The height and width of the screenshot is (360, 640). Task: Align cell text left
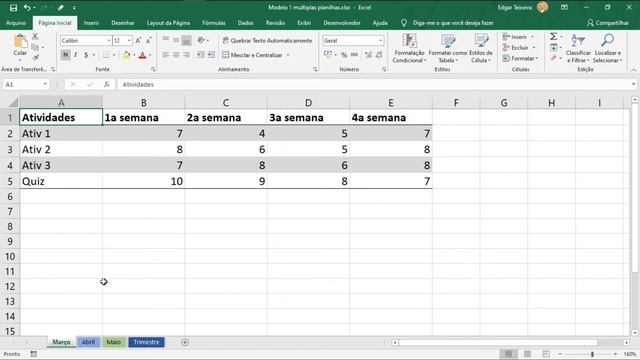(166, 55)
